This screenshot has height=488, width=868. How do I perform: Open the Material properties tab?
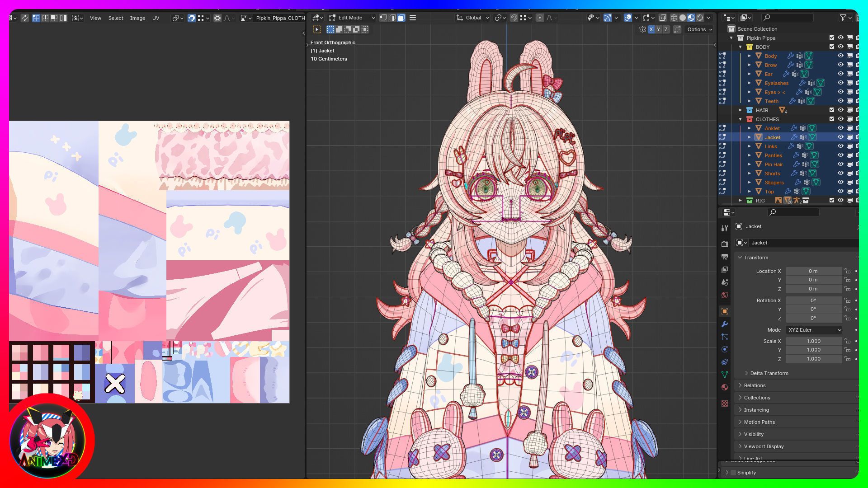point(725,387)
